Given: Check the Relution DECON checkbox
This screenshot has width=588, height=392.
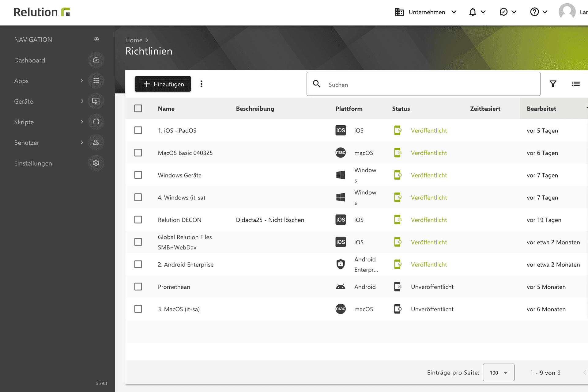Looking at the screenshot, I should click(x=138, y=220).
